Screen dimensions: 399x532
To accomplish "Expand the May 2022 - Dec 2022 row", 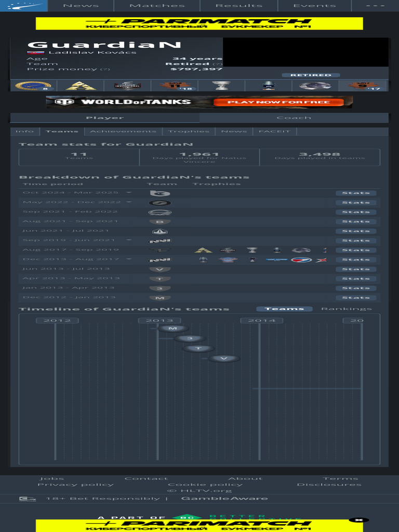I will click(x=129, y=202).
